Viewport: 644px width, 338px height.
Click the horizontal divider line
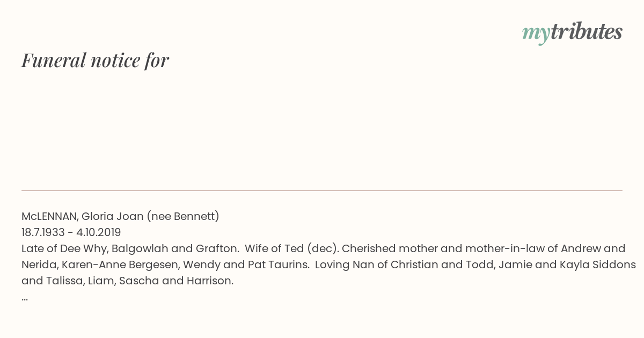pyautogui.click(x=322, y=190)
